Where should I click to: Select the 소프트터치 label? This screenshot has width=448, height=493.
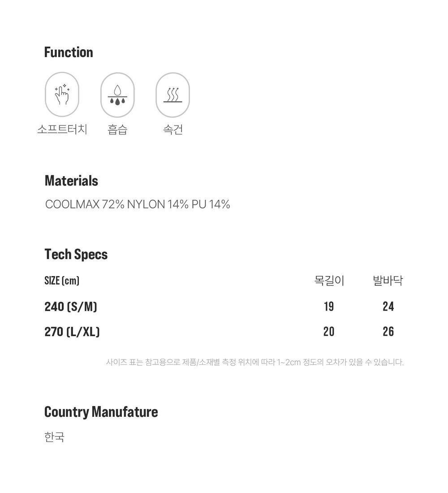click(62, 129)
